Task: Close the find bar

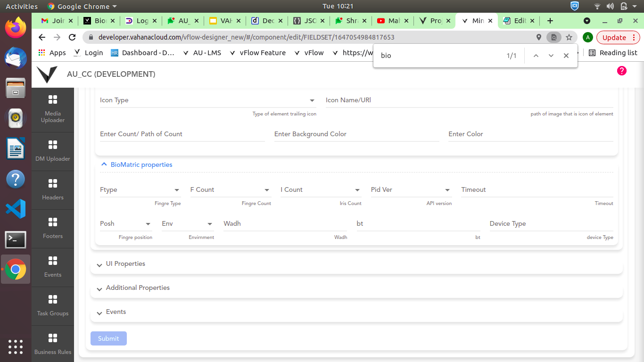Action: tap(566, 56)
